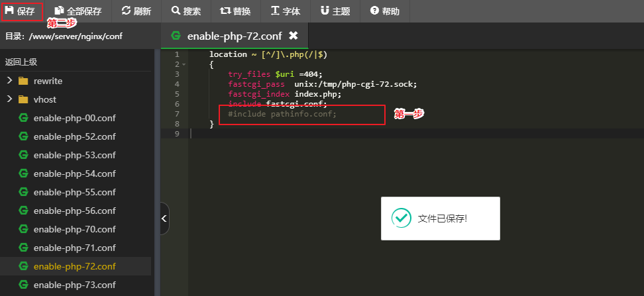The height and width of the screenshot is (296, 644).
Task: Open enable-php-55.conf file
Action: coord(75,192)
